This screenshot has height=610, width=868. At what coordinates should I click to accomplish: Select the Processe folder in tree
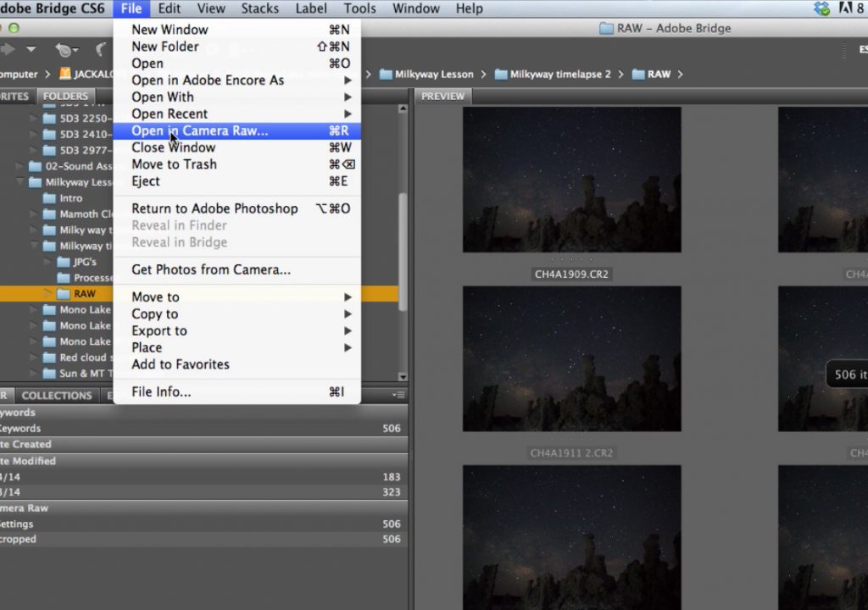tap(85, 278)
